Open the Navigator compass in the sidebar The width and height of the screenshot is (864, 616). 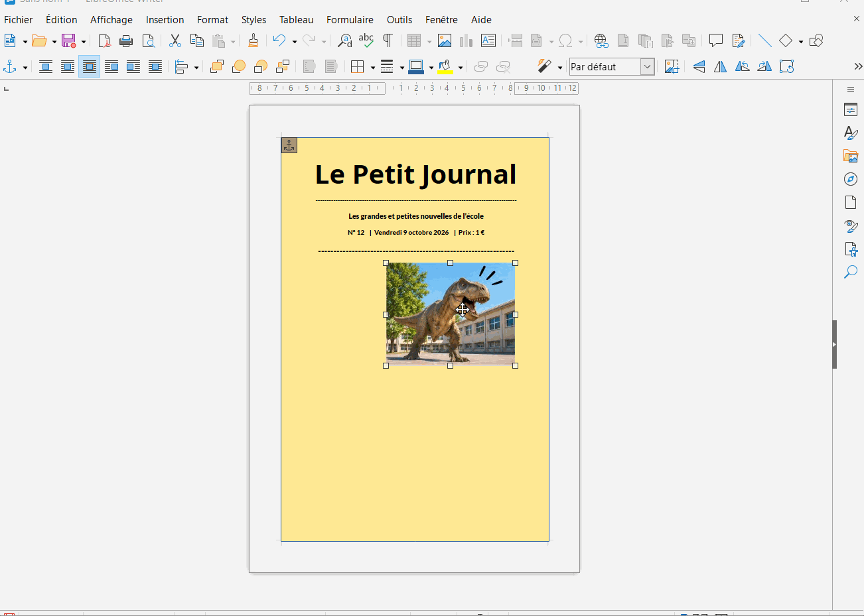851,179
